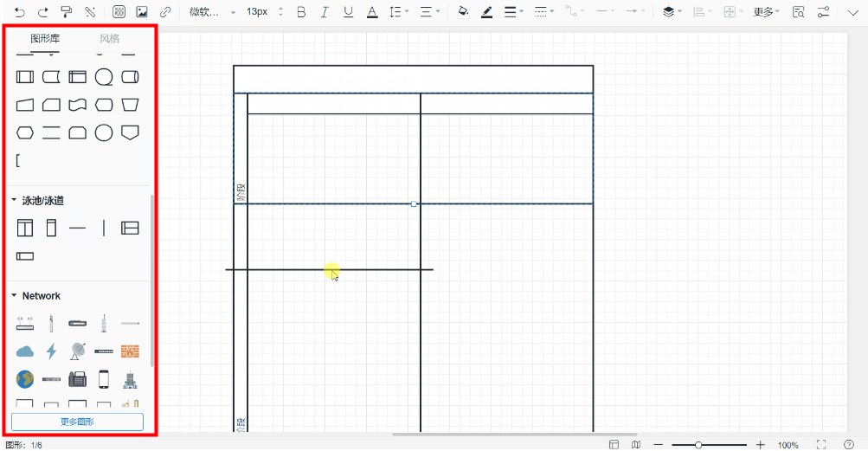Open the fill color bucket

pyautogui.click(x=463, y=11)
